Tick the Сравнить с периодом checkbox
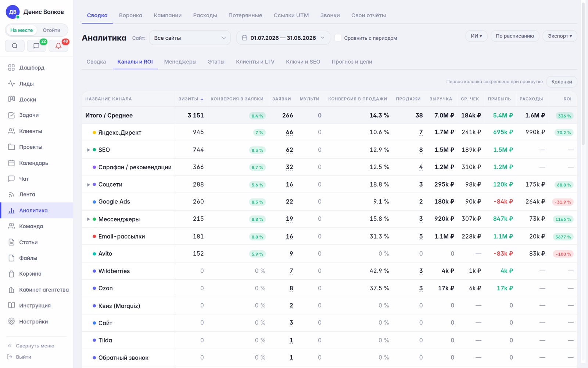Image resolution: width=588 pixels, height=368 pixels. [338, 38]
